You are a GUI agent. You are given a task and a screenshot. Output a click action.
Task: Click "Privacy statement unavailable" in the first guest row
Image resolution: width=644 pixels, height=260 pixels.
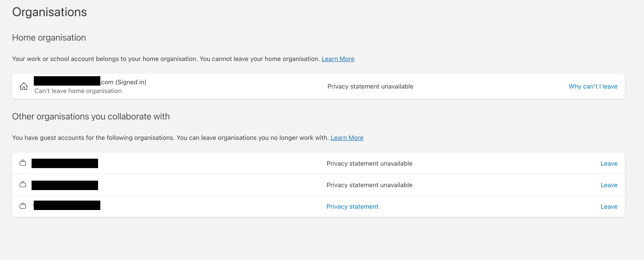click(x=369, y=163)
